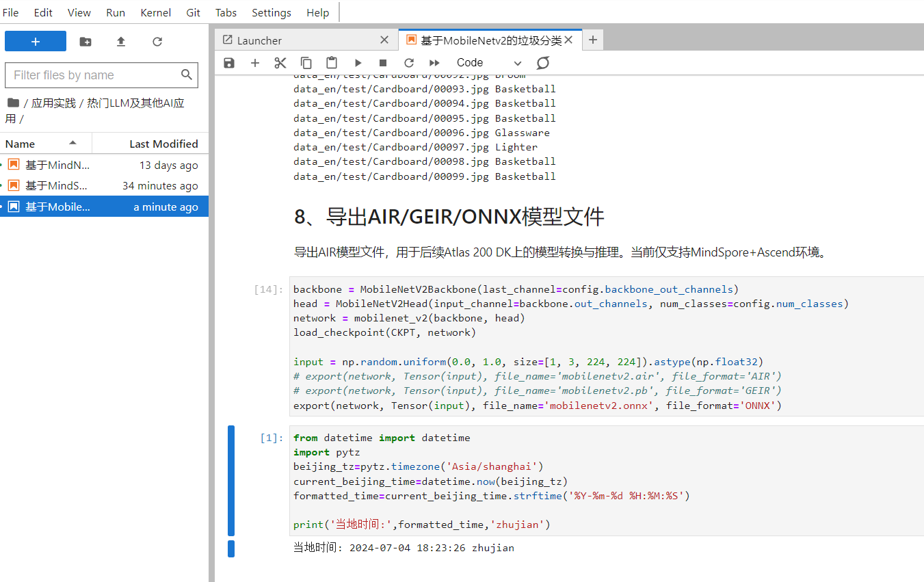Click heading 8、导出AIR/GEIR/ONNX模型文件
The width and height of the screenshot is (924, 582).
(x=449, y=217)
